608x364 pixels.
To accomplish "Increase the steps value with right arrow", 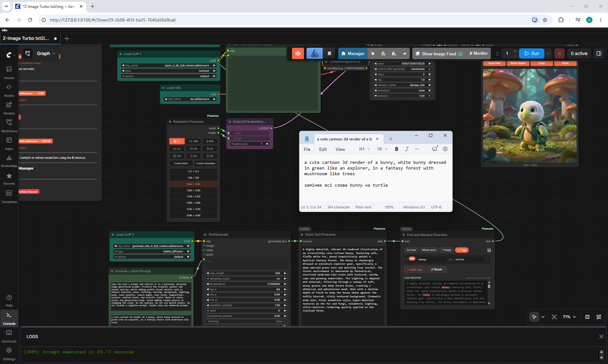I will (430, 74).
